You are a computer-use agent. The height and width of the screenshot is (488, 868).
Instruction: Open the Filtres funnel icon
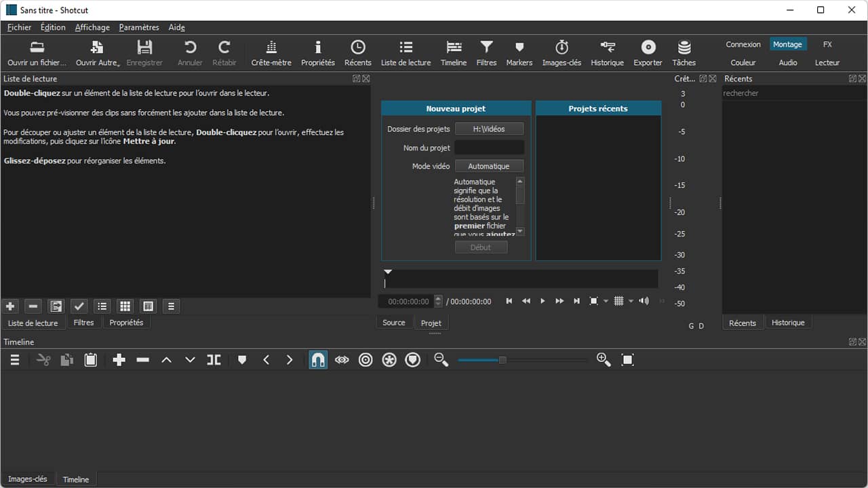coord(486,54)
